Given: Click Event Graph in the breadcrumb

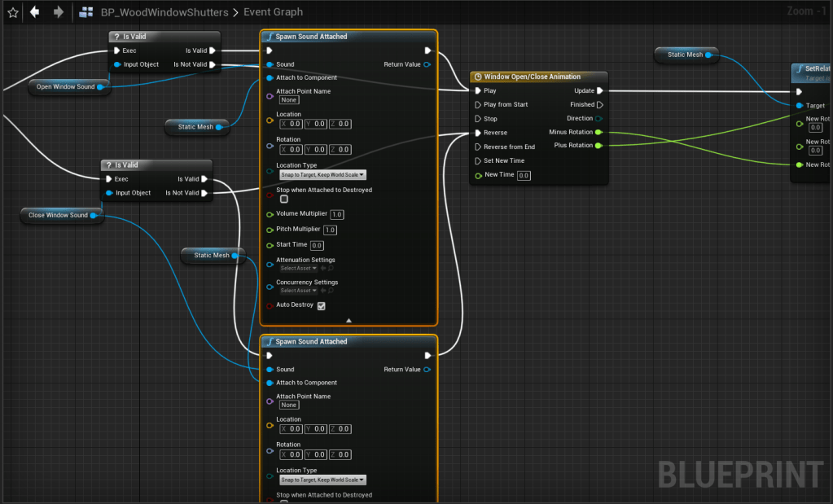Looking at the screenshot, I should (273, 12).
